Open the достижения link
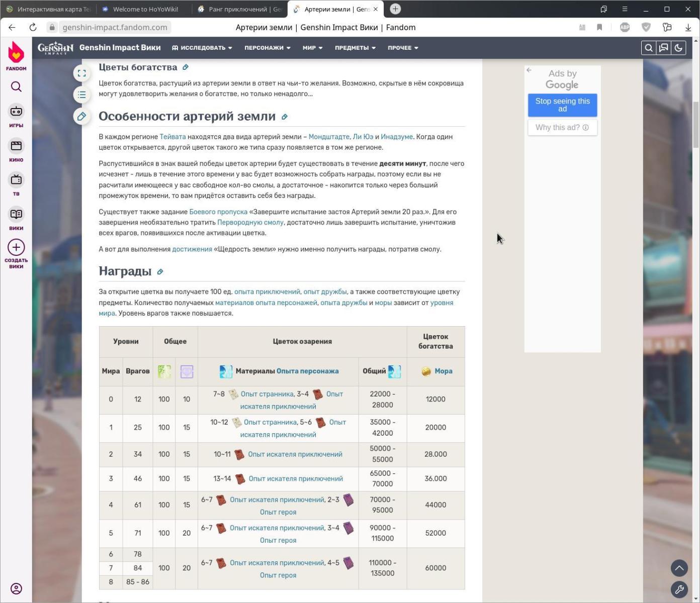Screen dimensions: 700x603 [x=192, y=249]
